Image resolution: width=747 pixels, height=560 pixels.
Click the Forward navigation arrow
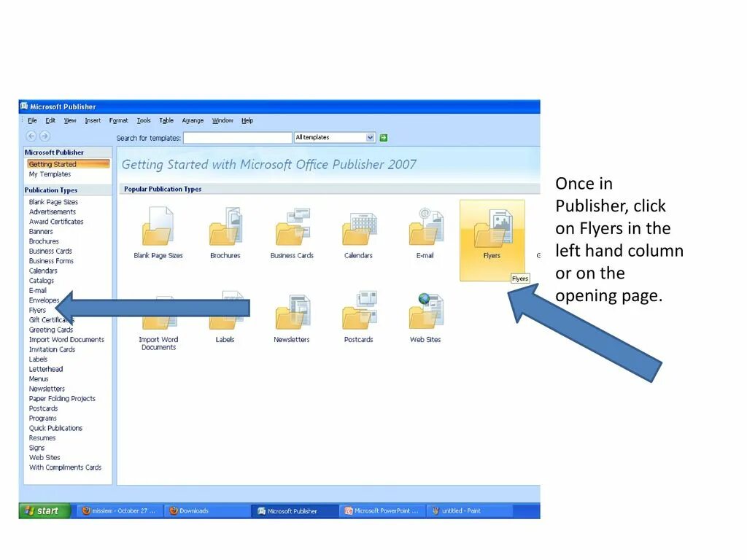[x=44, y=136]
